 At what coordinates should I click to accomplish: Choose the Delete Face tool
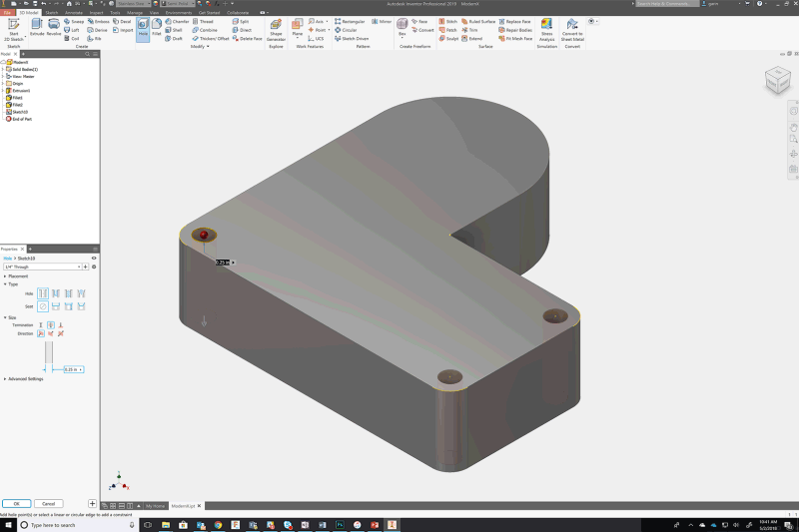click(247, 38)
